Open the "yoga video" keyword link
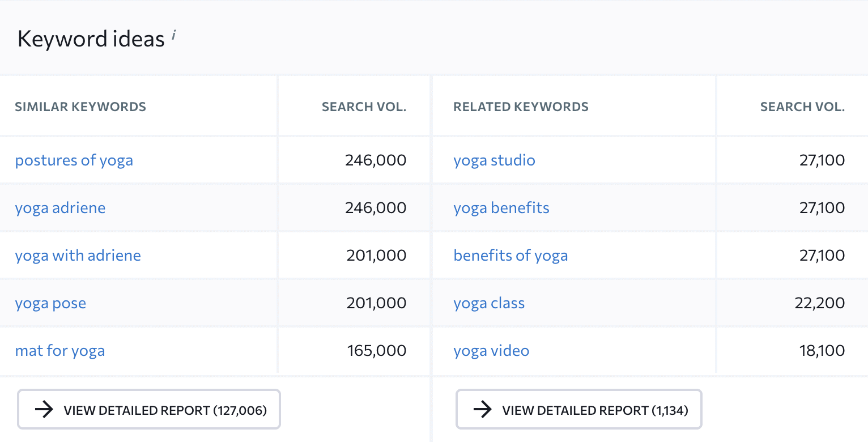 [491, 351]
